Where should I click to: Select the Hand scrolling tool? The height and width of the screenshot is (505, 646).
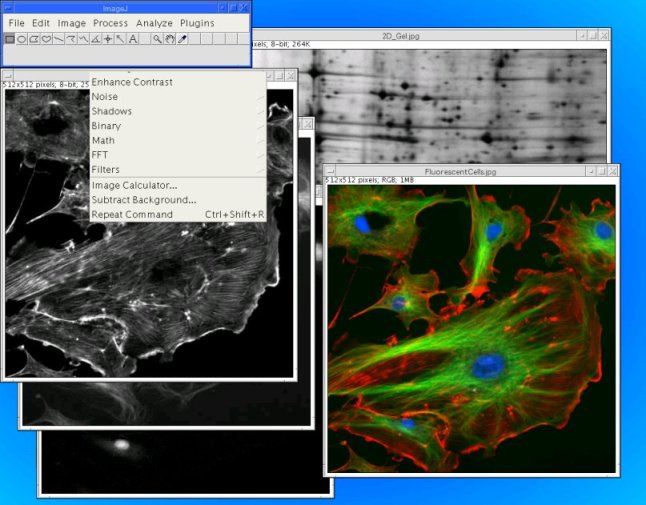point(169,39)
